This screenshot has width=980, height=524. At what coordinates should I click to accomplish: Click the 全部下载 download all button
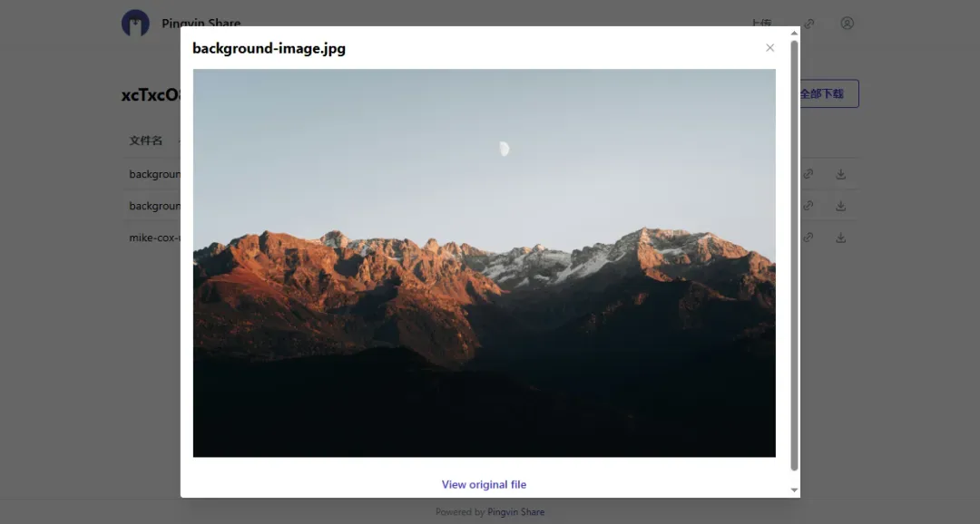coord(829,93)
